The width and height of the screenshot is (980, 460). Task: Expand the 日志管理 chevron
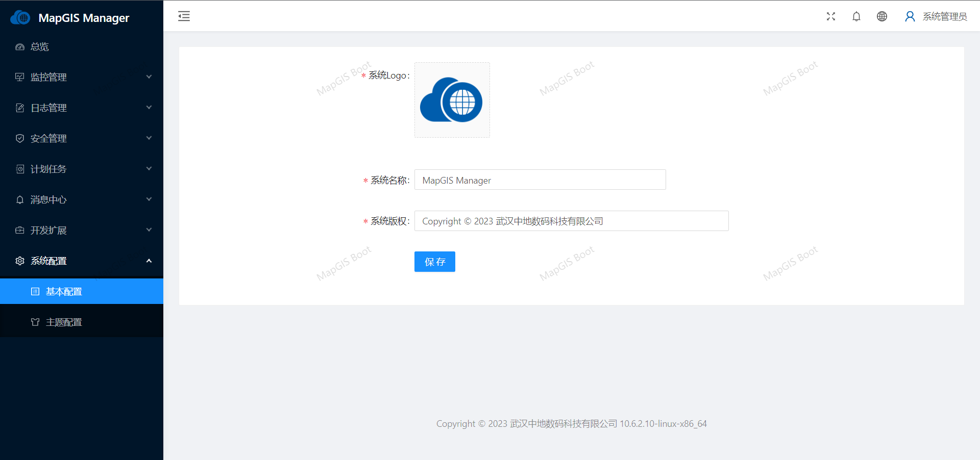click(x=149, y=107)
